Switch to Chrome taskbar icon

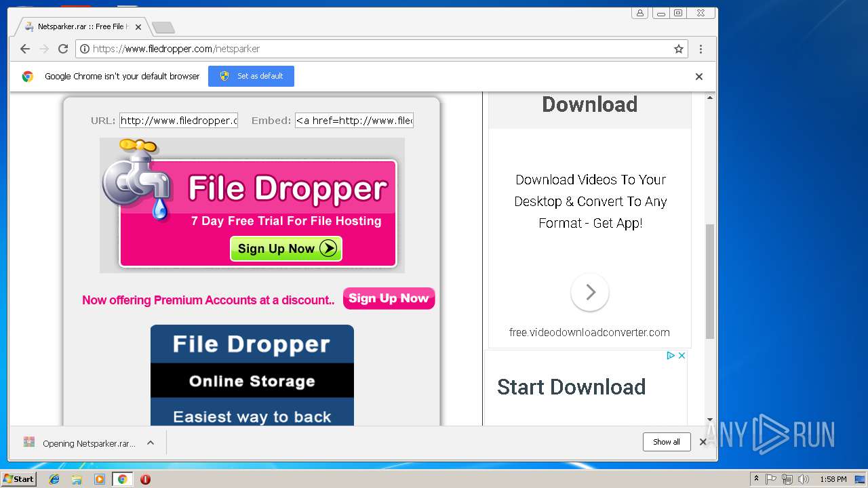coord(122,479)
